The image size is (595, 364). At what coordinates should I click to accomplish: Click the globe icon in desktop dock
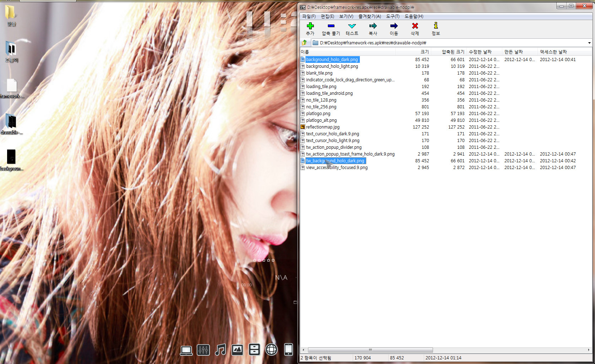coord(271,350)
